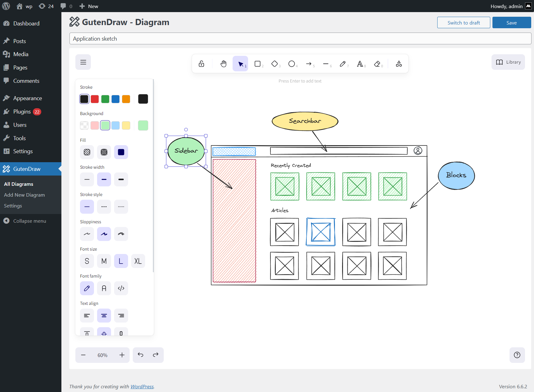
Task: Open the more shapes tools menu
Action: click(399, 64)
